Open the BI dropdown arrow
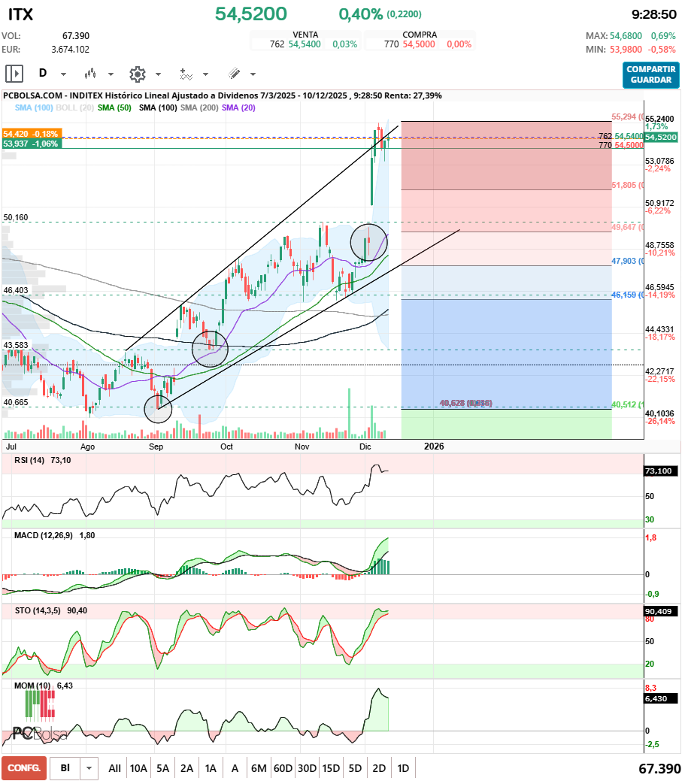Screen dimensions: 691x784 coord(89,768)
